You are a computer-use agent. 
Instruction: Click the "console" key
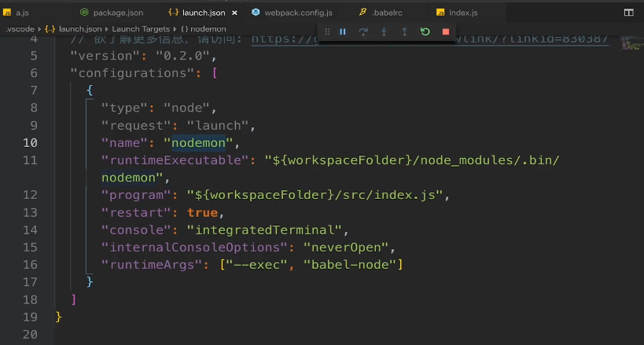[x=136, y=229]
